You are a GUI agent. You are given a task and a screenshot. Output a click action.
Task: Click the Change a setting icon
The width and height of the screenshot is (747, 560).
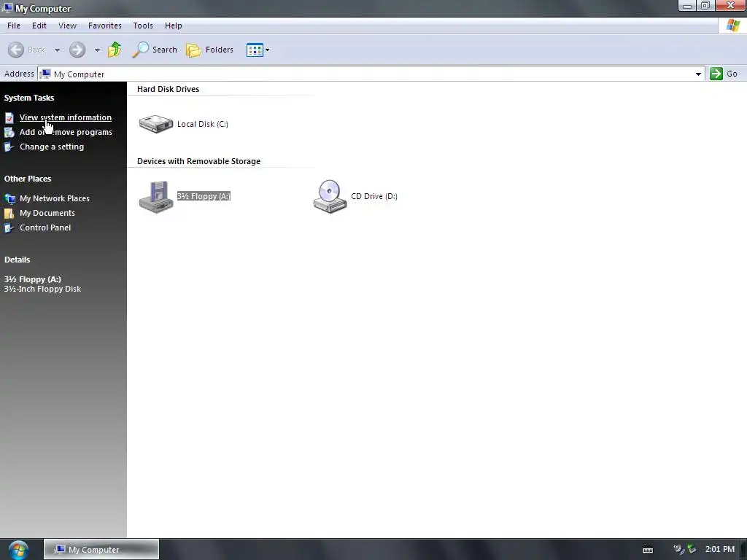pyautogui.click(x=9, y=147)
